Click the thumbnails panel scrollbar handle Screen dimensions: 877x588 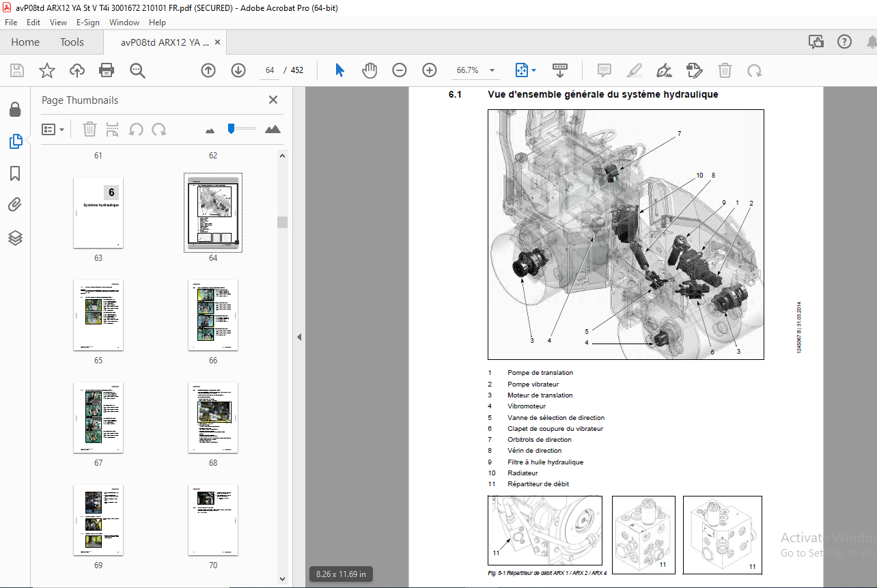coord(282,222)
